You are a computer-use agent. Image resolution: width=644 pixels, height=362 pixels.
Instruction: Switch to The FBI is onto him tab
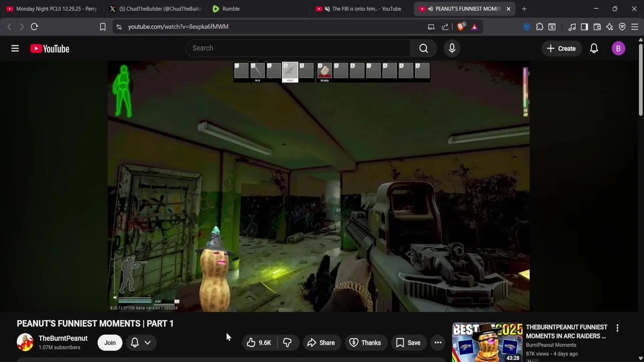coord(361,9)
